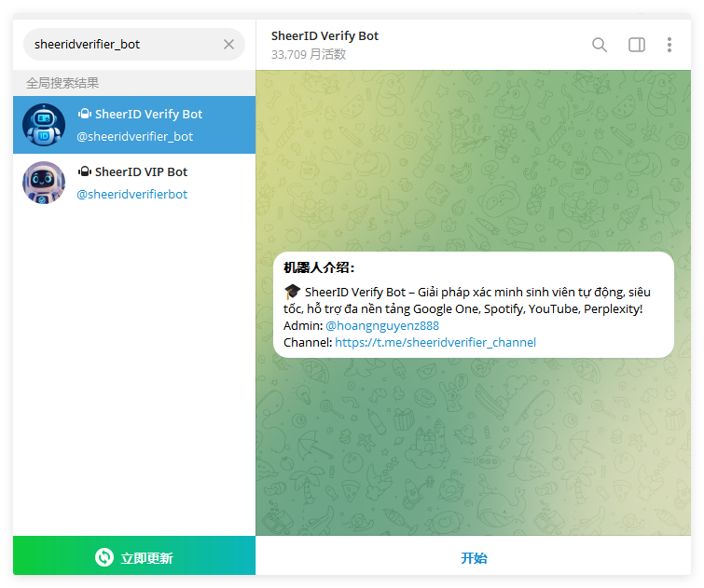The height and width of the screenshot is (588, 704).
Task: Click the search box containing sheeridverifier_bot
Action: [133, 45]
